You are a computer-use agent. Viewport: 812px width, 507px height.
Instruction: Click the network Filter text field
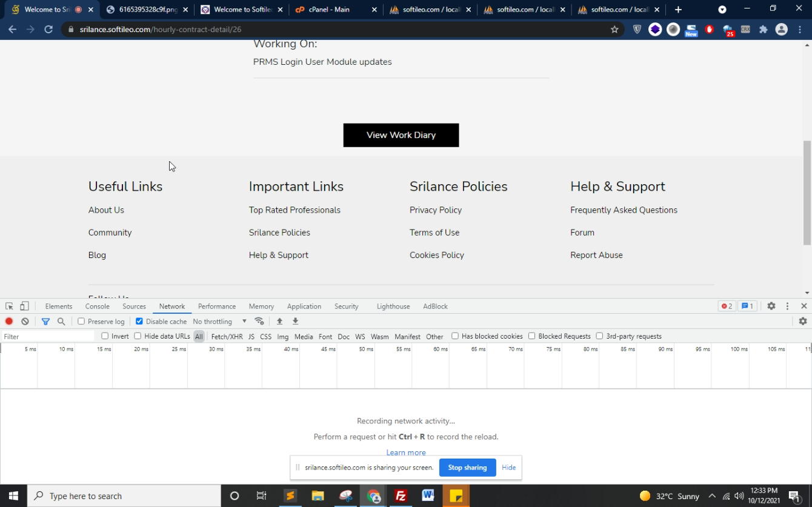47,337
